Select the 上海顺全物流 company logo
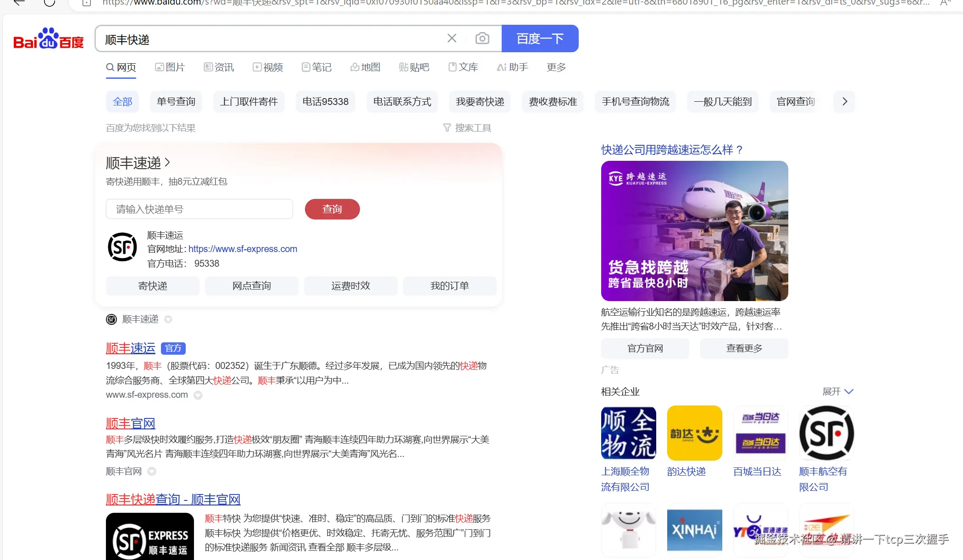Image resolution: width=963 pixels, height=560 pixels. [x=628, y=433]
